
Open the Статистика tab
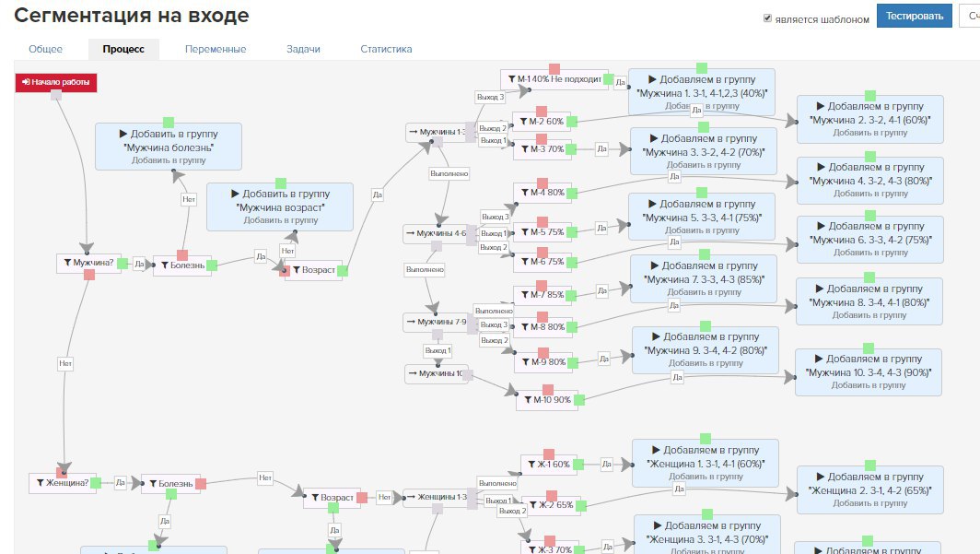(386, 49)
